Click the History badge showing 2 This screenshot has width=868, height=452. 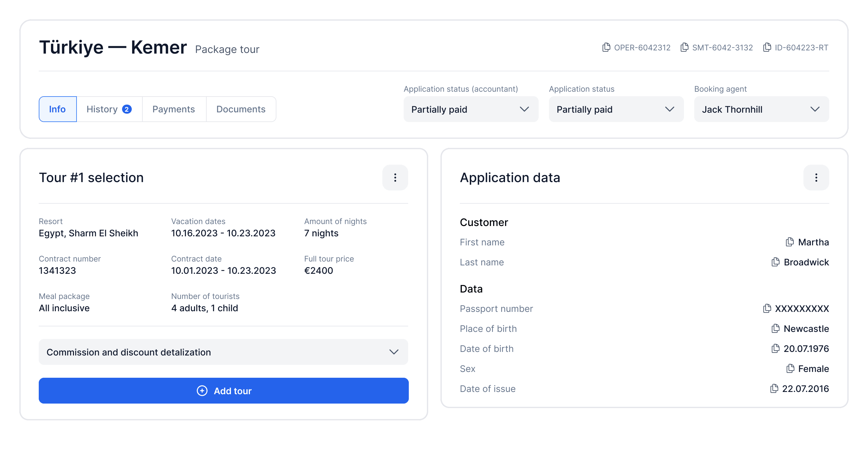(127, 109)
